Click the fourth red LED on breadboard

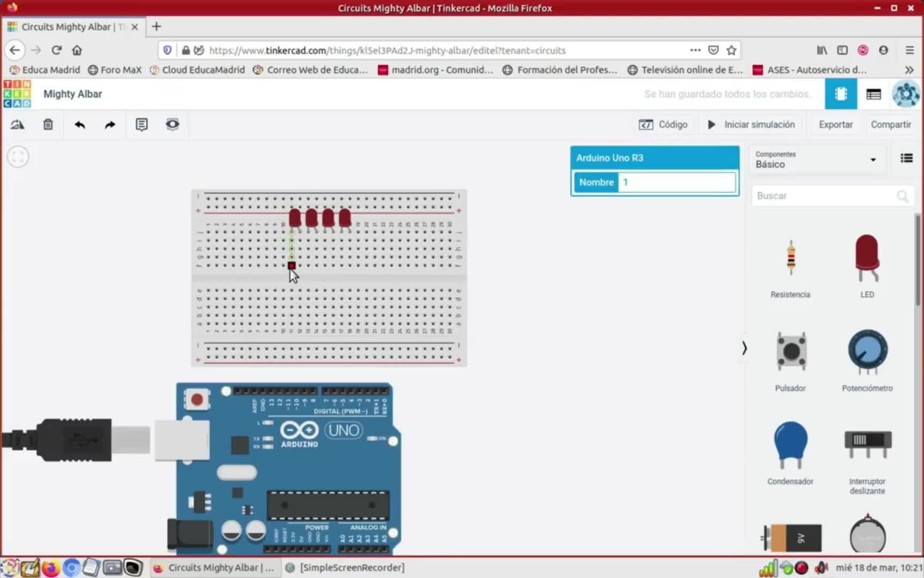pyautogui.click(x=345, y=218)
